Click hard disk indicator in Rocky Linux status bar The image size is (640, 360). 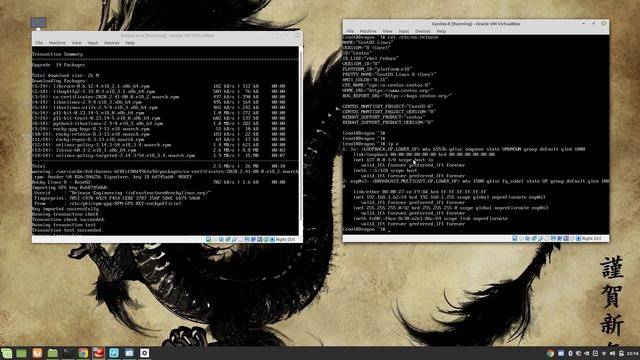209,240
